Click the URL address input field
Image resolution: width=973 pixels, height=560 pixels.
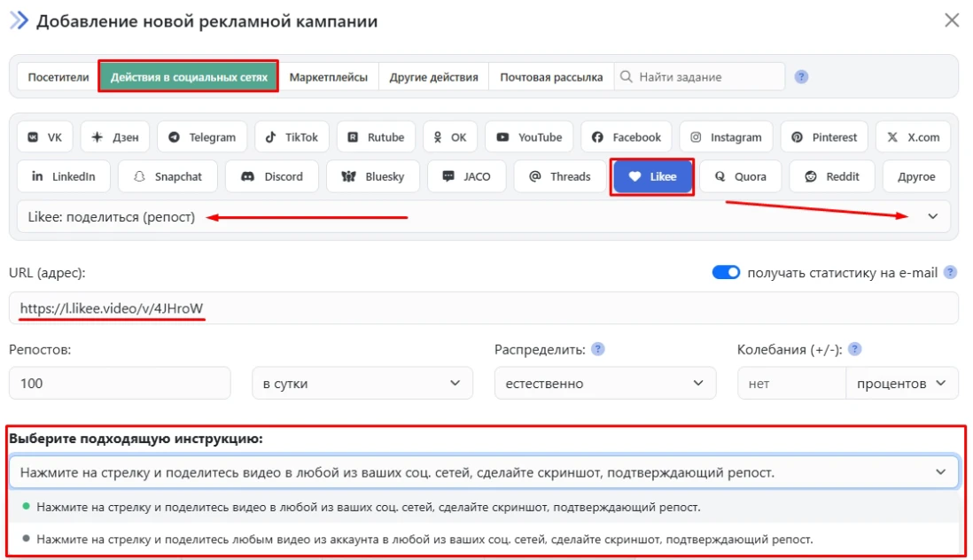pos(483,308)
